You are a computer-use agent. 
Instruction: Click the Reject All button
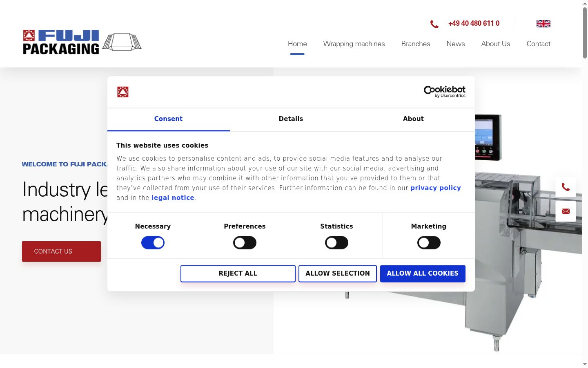click(x=238, y=274)
